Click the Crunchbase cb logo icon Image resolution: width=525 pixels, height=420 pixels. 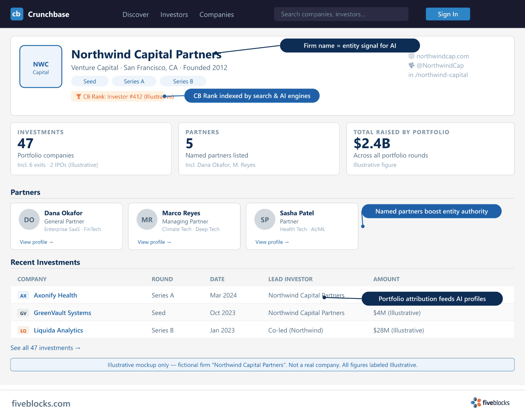(x=17, y=14)
